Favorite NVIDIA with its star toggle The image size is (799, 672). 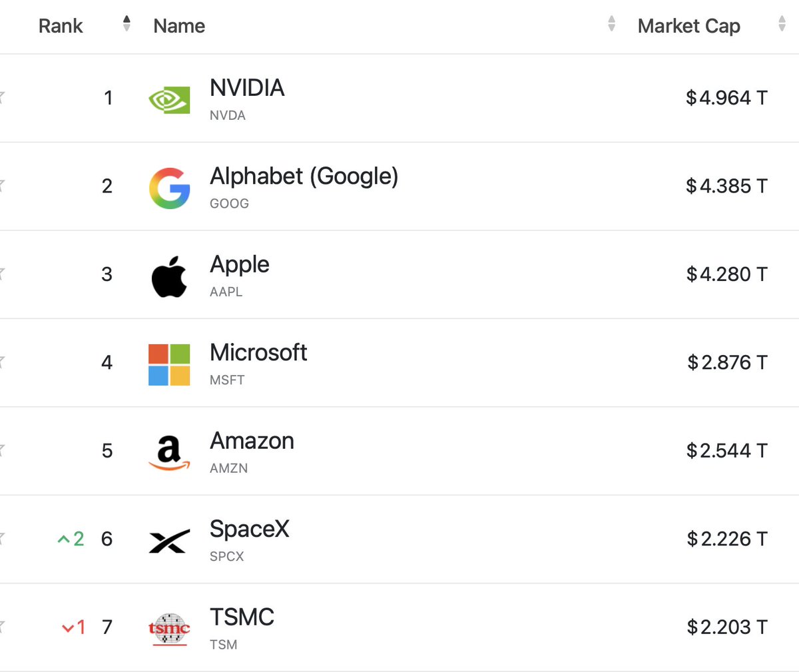point(1,97)
